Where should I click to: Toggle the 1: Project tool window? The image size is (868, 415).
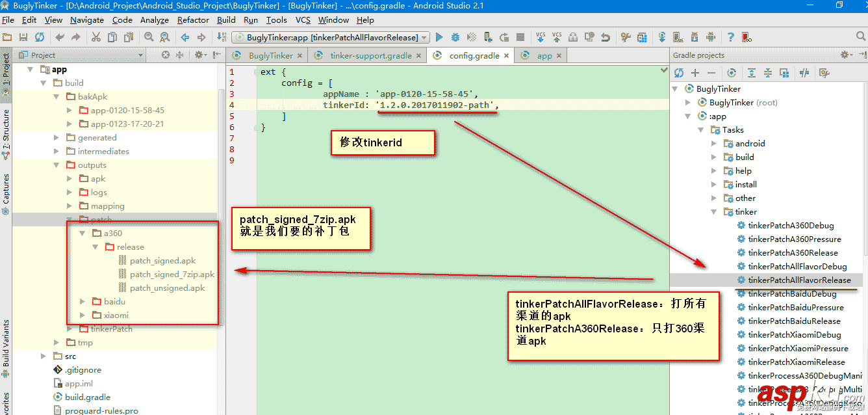pos(6,75)
